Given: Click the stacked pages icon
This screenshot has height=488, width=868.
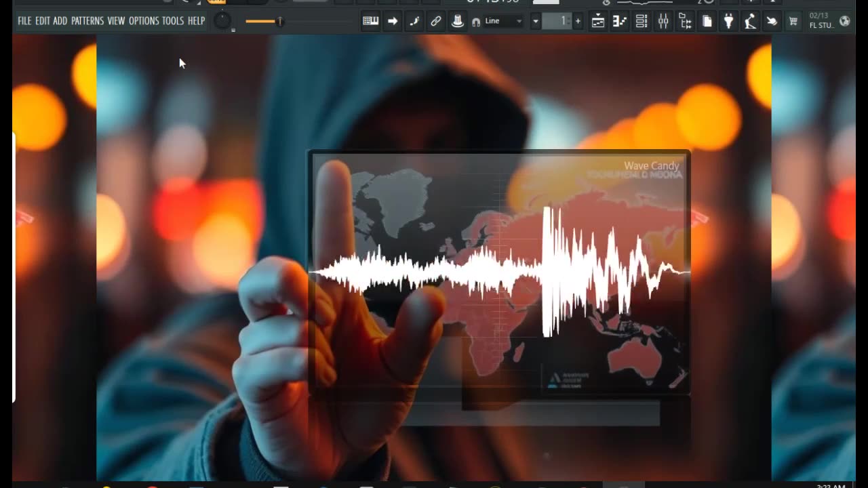Looking at the screenshot, I should coord(707,21).
